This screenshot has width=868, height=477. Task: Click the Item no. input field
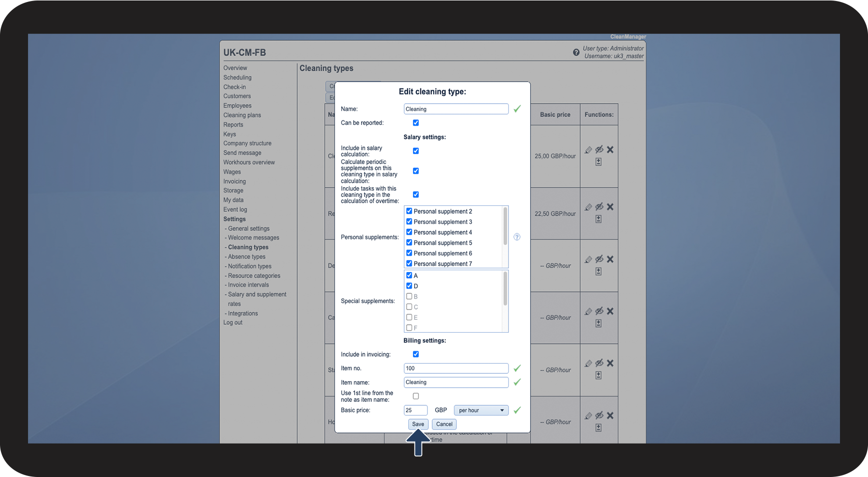click(455, 368)
